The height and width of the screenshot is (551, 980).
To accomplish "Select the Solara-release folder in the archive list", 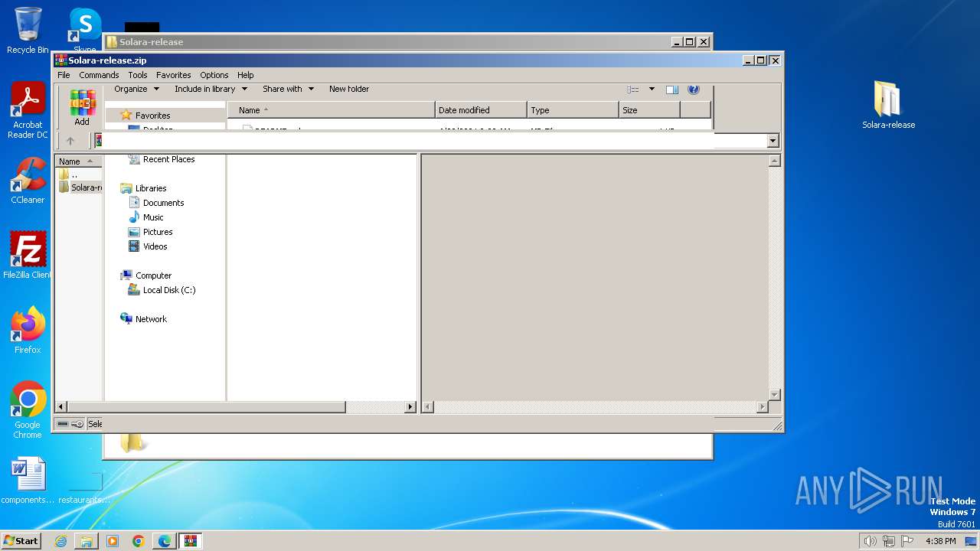I will tap(80, 187).
